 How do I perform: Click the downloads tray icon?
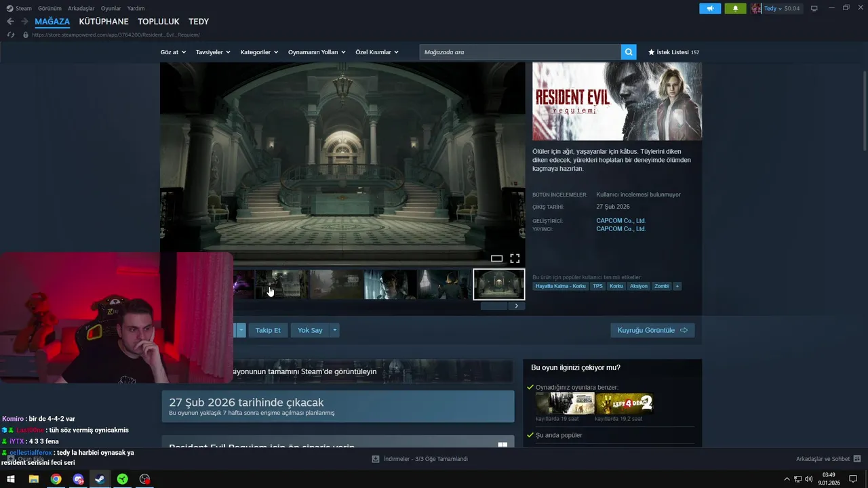(375, 459)
